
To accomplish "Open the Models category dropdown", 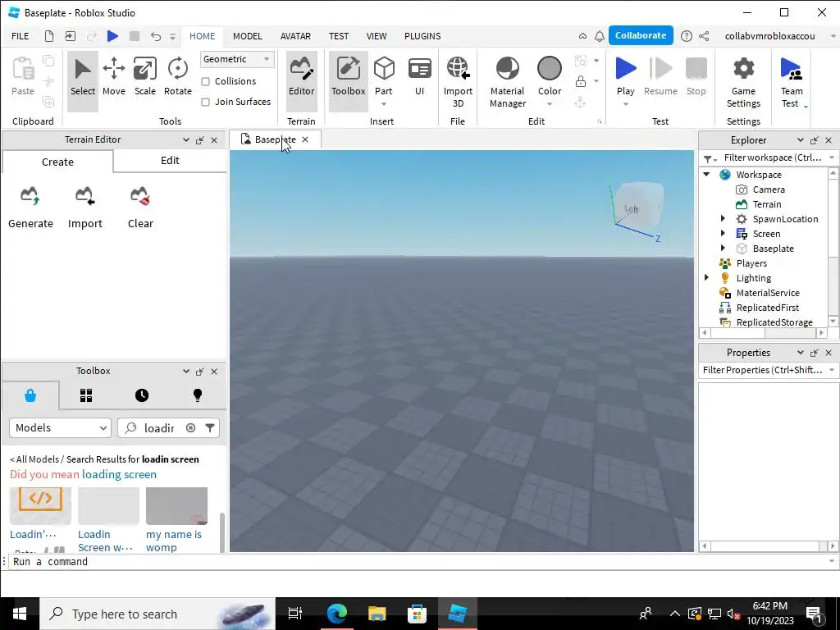I will click(60, 427).
